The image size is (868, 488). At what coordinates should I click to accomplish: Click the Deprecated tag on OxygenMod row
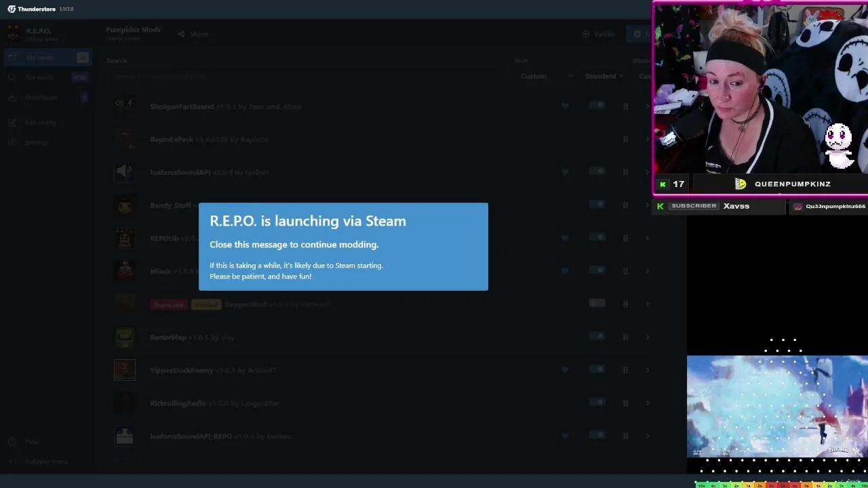[x=168, y=304]
